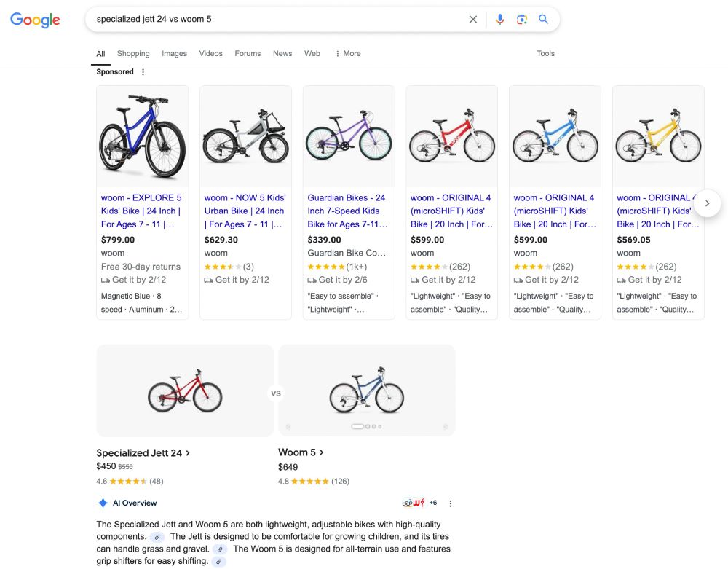Click the 'Guardian Bike Co…' seller name
This screenshot has width=728, height=569.
coord(347,253)
